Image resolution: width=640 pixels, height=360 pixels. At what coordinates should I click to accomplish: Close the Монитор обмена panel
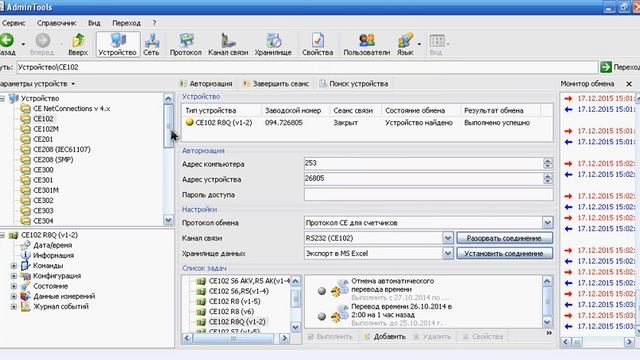(x=629, y=84)
